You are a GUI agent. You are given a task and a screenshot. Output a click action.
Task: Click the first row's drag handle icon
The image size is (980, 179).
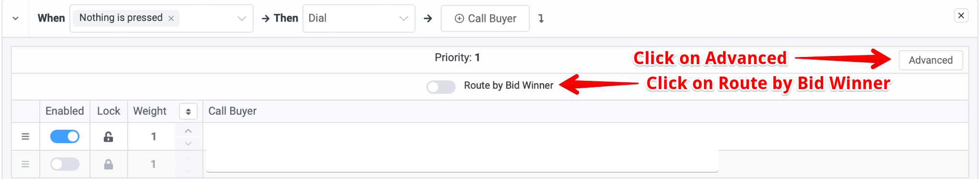(x=25, y=137)
